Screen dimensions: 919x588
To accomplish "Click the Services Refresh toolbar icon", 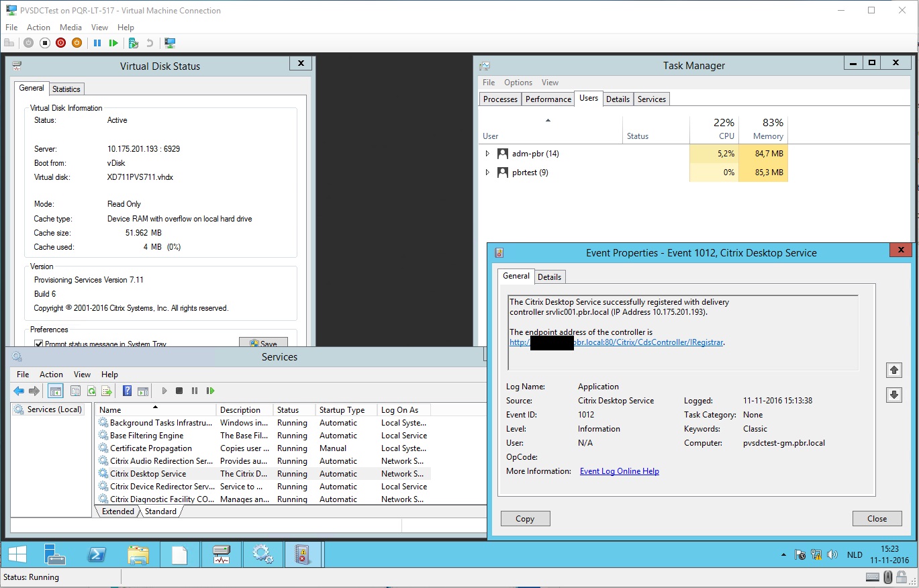I will (x=91, y=391).
